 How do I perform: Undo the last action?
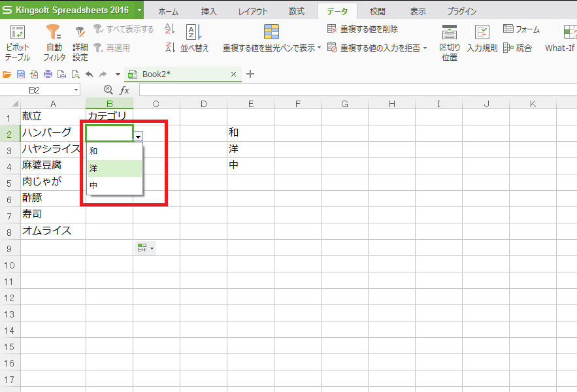(89, 74)
